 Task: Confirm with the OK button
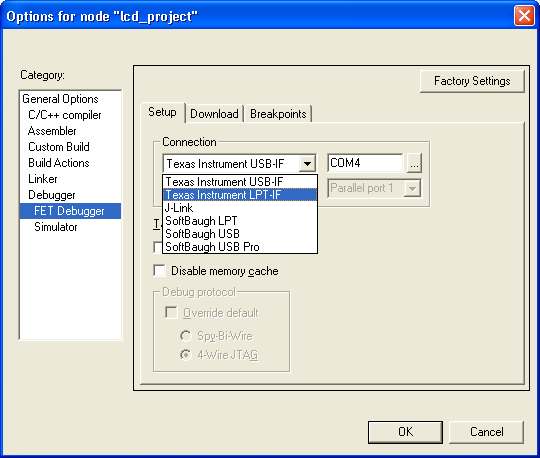point(405,432)
